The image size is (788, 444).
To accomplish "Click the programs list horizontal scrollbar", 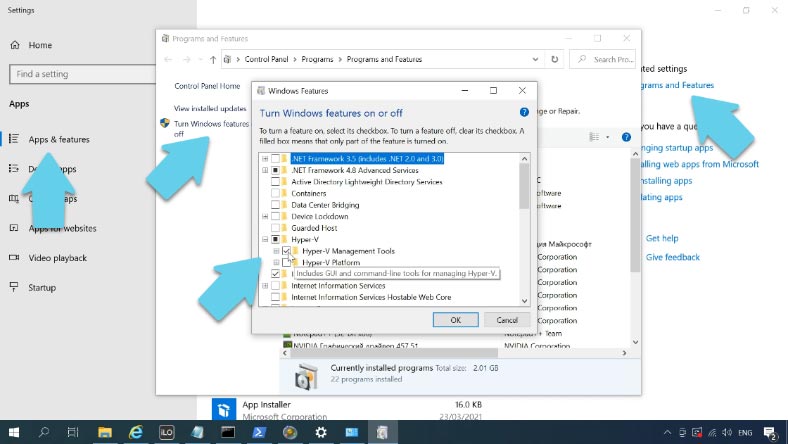I will click(394, 353).
